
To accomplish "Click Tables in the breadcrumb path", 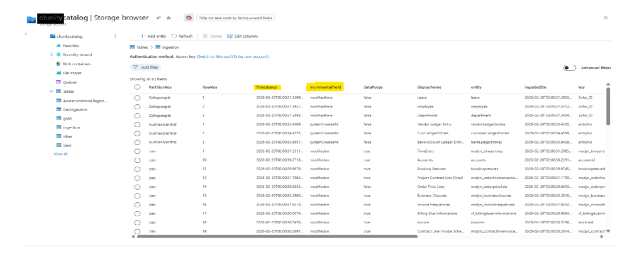I will pos(142,47).
